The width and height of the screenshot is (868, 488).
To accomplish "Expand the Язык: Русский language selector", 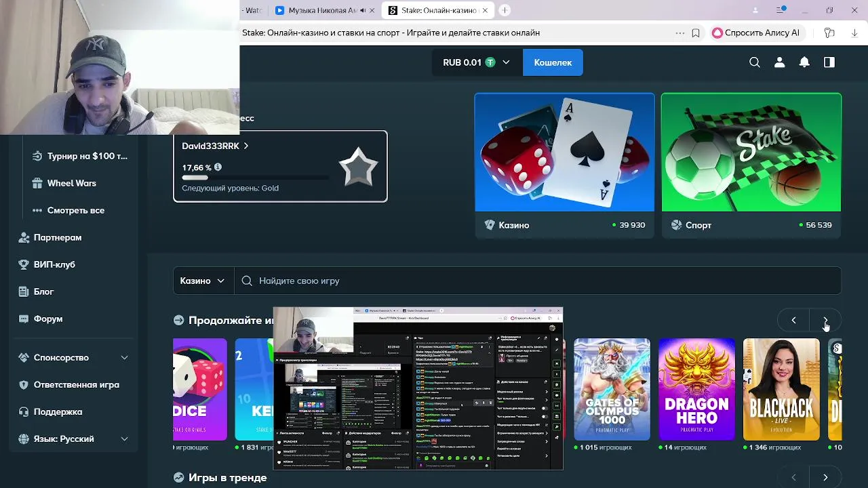I will pyautogui.click(x=124, y=439).
